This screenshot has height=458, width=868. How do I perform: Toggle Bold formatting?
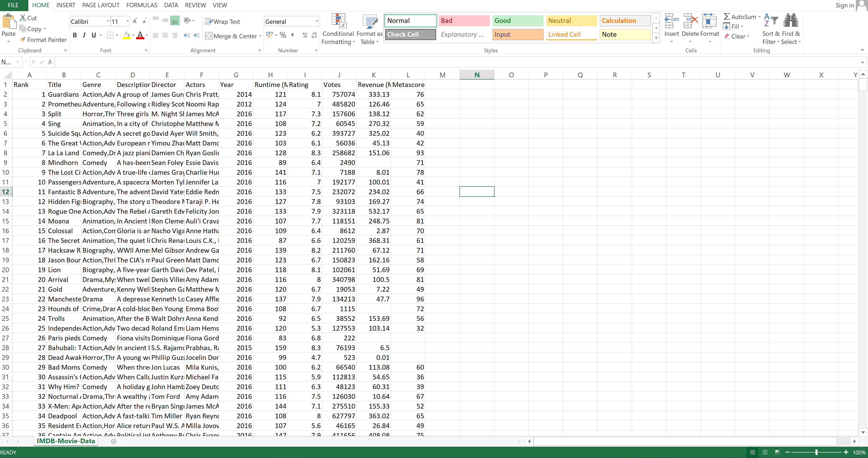pos(75,35)
